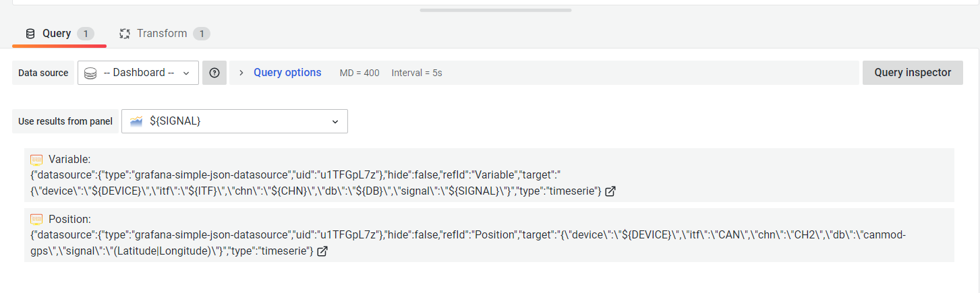This screenshot has height=293, width=980.
Task: Click the database icon inside data source picker
Action: pos(90,73)
